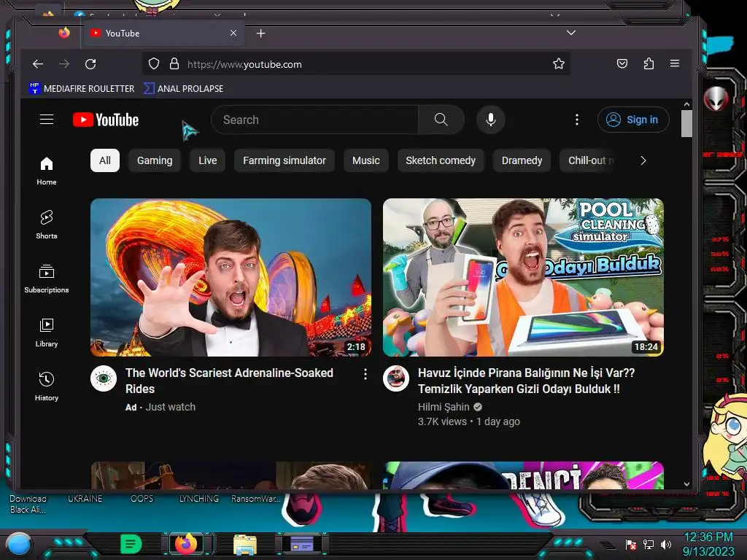Open YouTube settings three-dot menu
Image resolution: width=747 pixels, height=560 pixels.
click(577, 120)
